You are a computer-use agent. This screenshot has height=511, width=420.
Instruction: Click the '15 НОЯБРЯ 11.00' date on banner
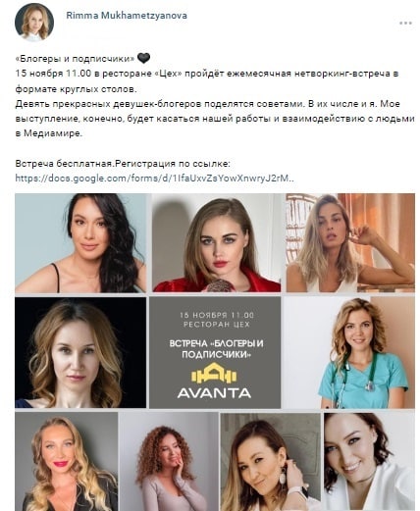[x=217, y=315]
